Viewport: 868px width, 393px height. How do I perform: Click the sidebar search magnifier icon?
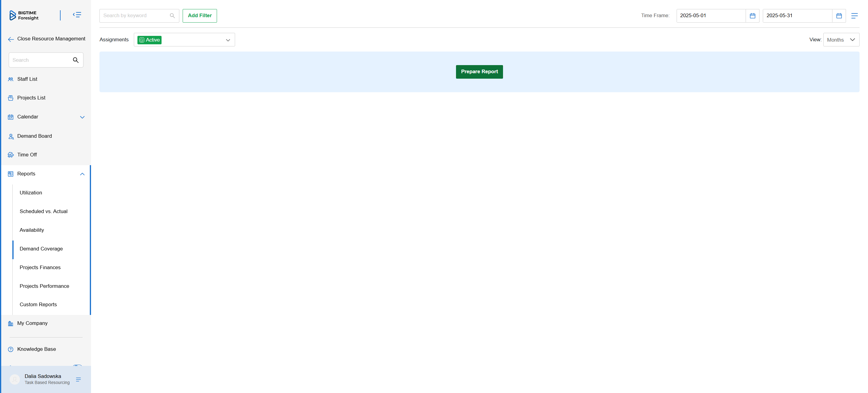tap(76, 60)
